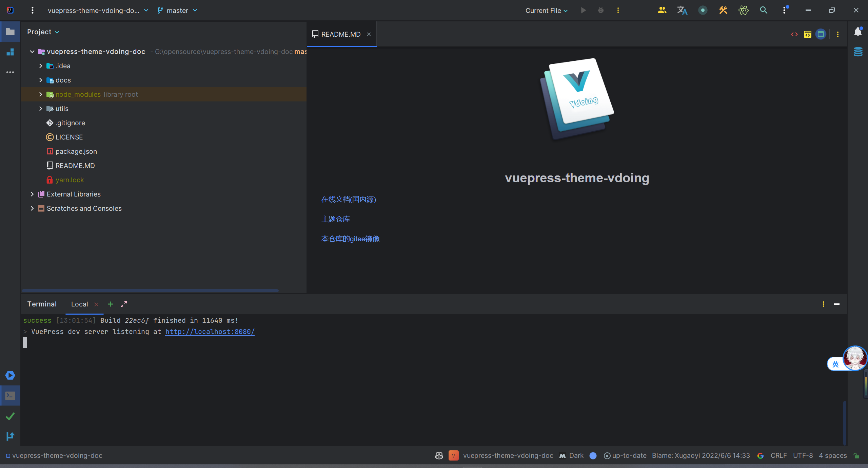Open the Git tool window icon
Viewport: 868px width, 468px height.
10,436
